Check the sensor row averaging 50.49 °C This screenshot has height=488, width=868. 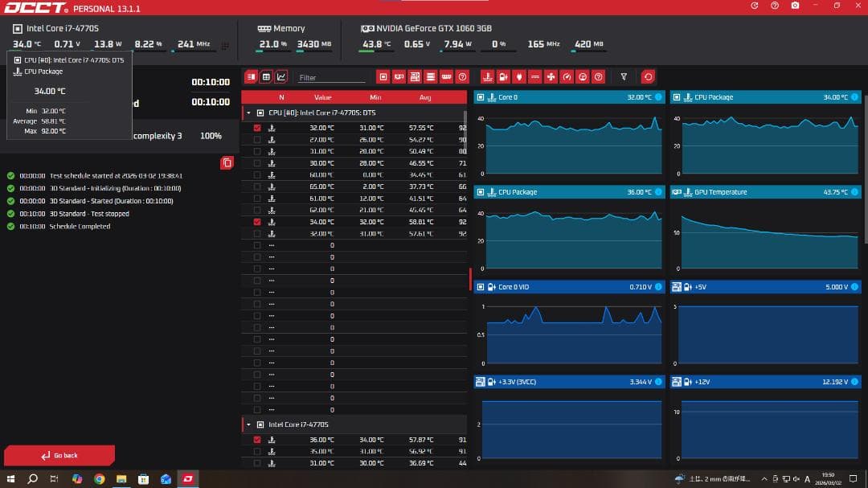point(257,151)
